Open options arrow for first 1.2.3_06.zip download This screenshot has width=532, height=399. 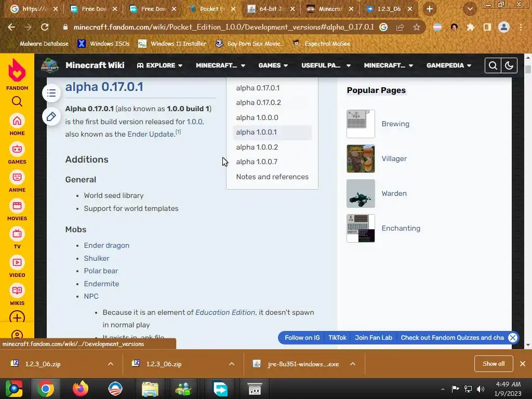[x=111, y=364]
